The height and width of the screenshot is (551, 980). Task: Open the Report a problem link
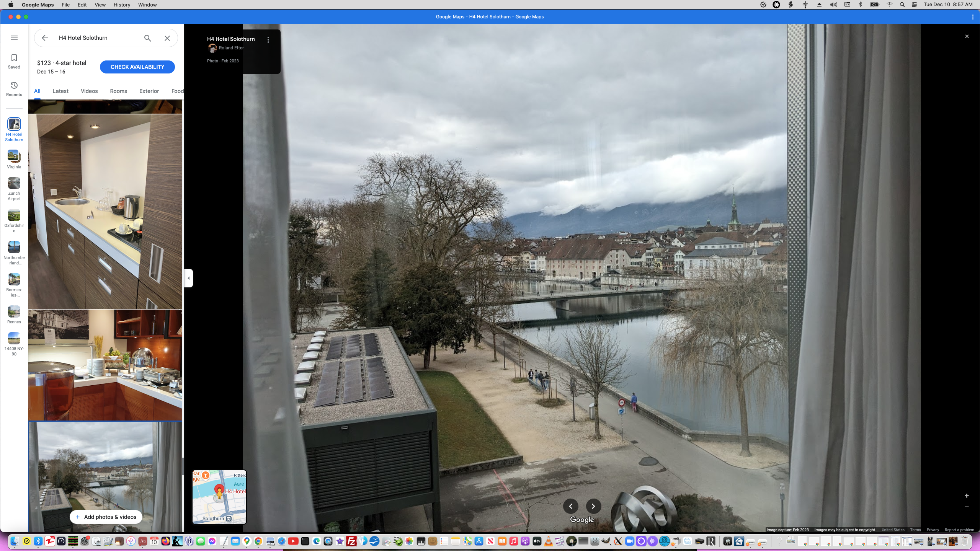(x=959, y=530)
